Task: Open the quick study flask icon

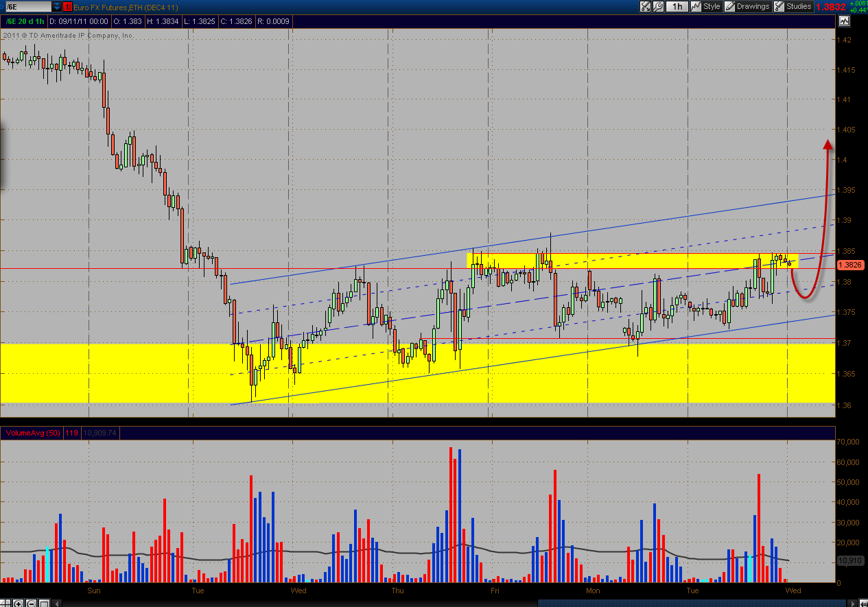Action: coord(645,6)
